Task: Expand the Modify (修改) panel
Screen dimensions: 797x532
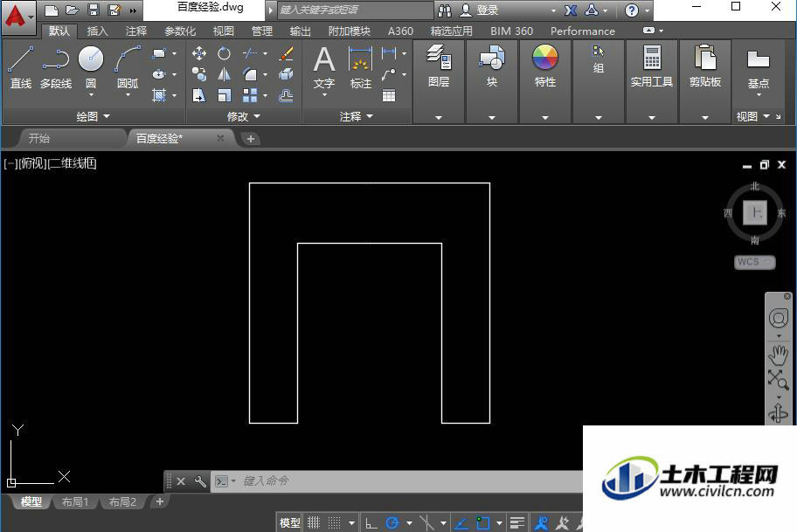Action: (x=244, y=116)
